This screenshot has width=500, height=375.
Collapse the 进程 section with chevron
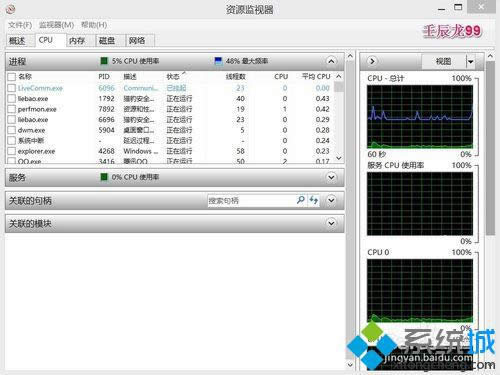pyautogui.click(x=331, y=61)
